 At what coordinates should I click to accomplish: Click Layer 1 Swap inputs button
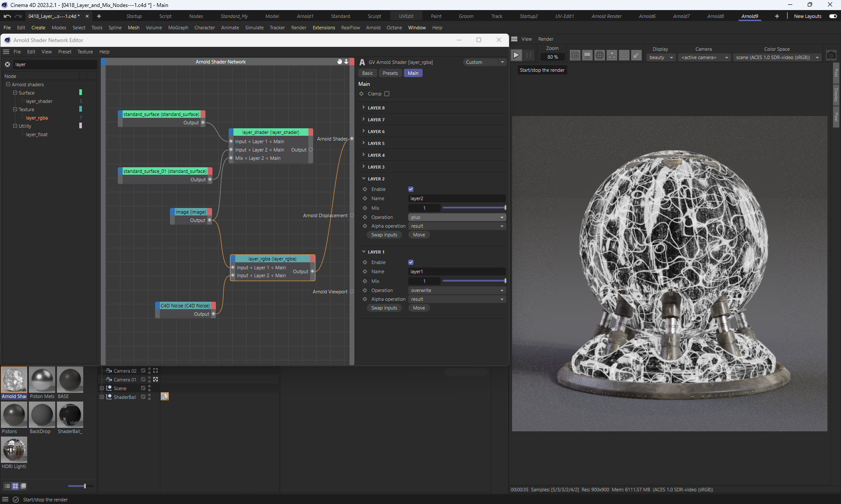[x=384, y=308]
